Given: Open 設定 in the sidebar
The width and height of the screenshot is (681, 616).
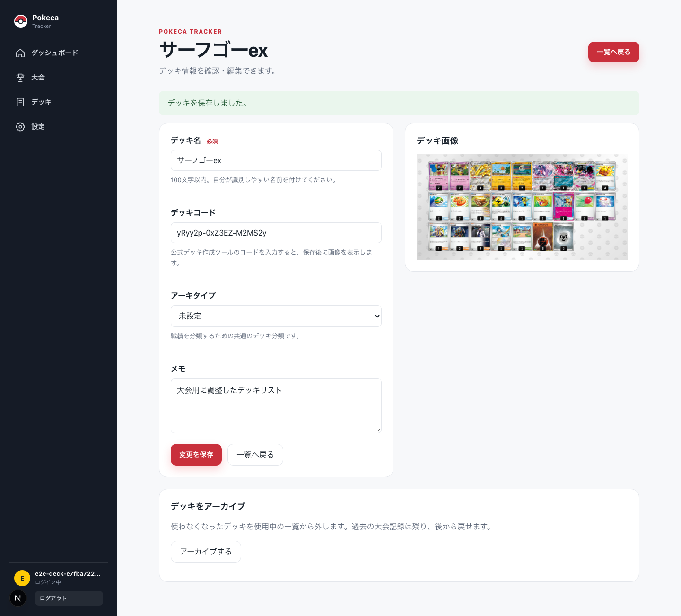Looking at the screenshot, I should [x=59, y=127].
